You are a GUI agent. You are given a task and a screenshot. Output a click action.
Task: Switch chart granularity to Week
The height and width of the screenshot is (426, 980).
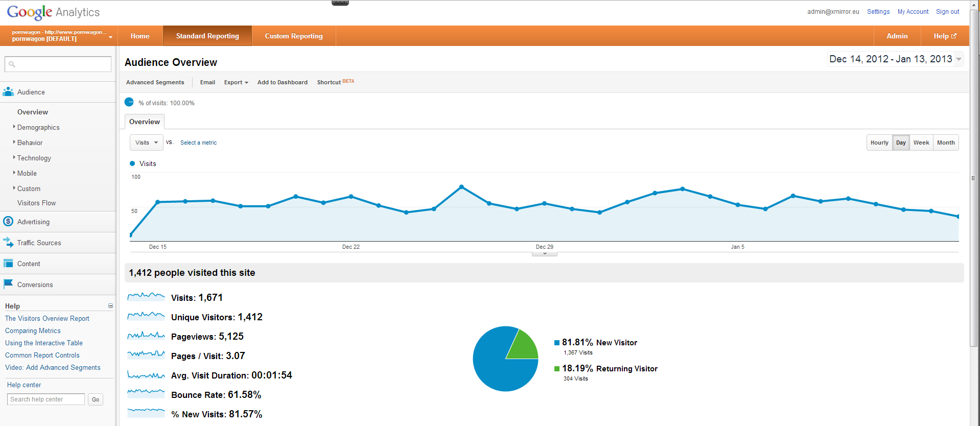click(x=921, y=143)
